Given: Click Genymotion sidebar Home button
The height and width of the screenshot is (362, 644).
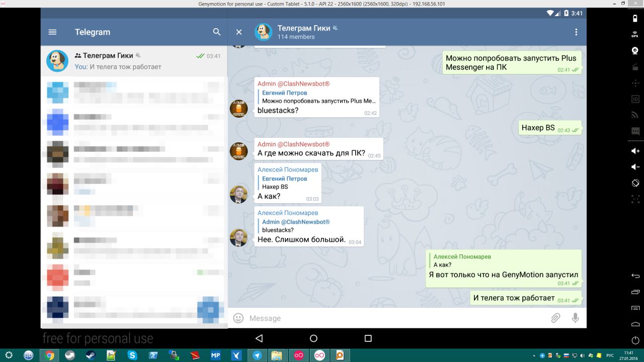Looking at the screenshot, I should (x=635, y=324).
